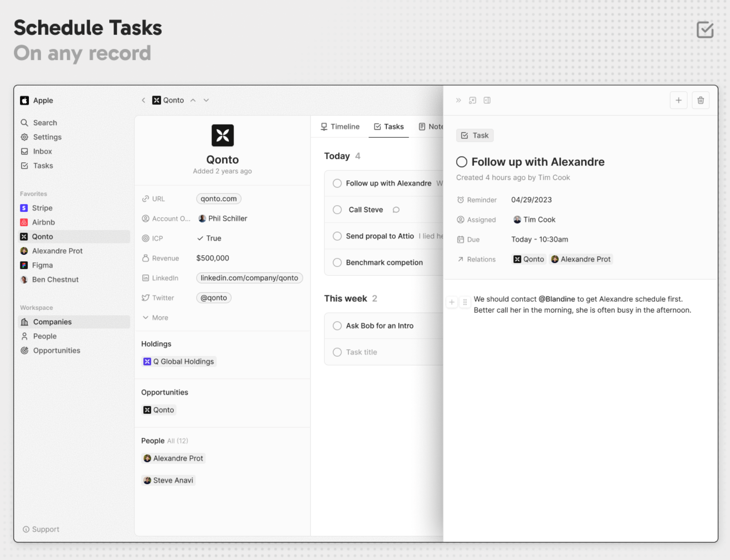Mark Follow up with Alexandre list task done
This screenshot has width=730, height=560.
tap(337, 184)
